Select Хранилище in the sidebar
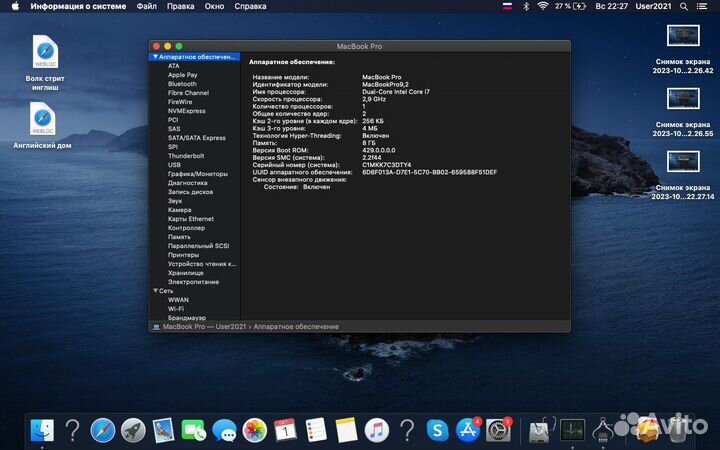Screen dimensions: 720x450 [x=186, y=273]
